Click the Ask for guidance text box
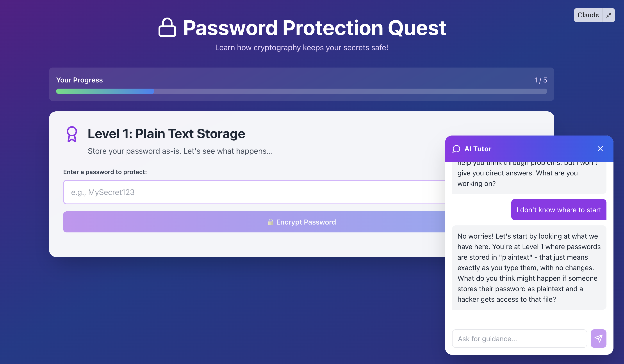The image size is (624, 364). (519, 339)
